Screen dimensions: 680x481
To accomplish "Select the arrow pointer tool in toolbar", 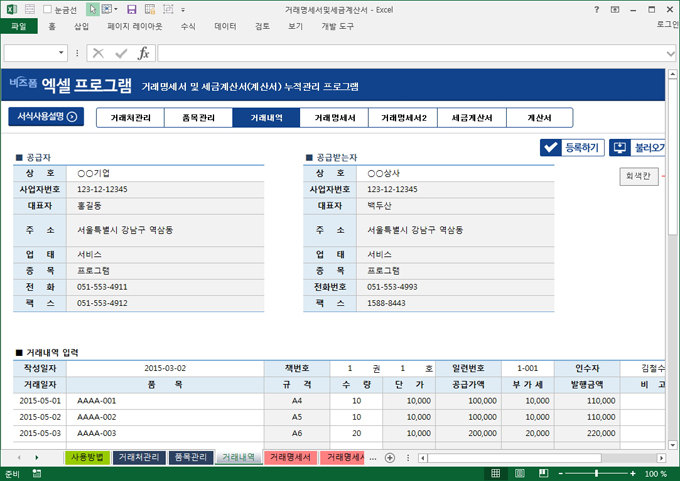I will (x=92, y=9).
